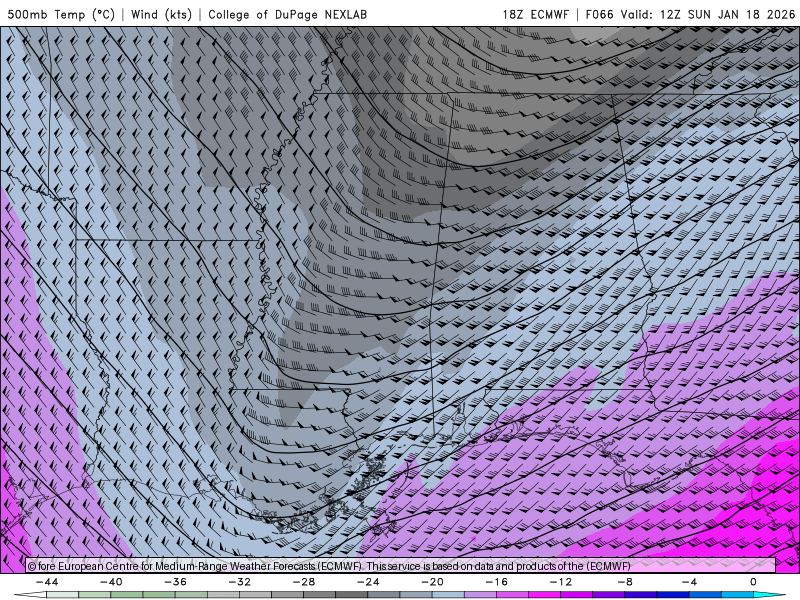Click the 0 colorbar label
Viewport: 800px width, 600px height.
(754, 582)
